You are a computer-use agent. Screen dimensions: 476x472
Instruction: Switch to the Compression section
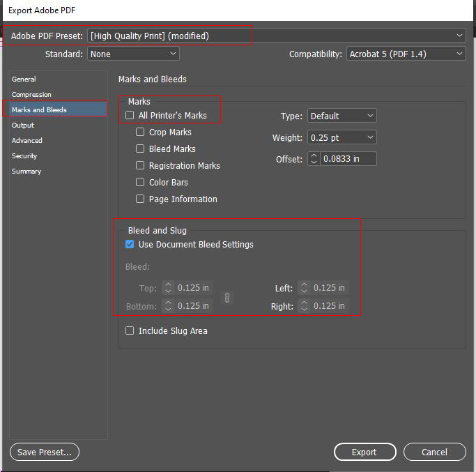32,94
